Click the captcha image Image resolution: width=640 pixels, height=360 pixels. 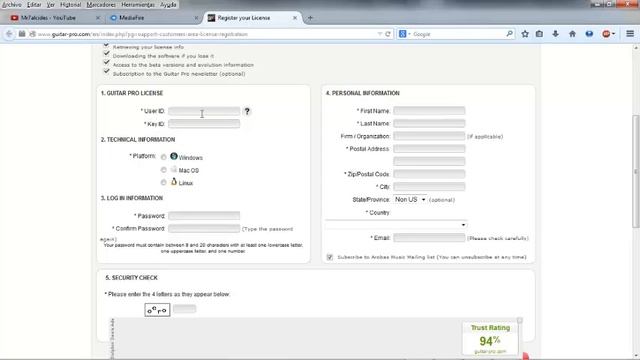(x=157, y=310)
